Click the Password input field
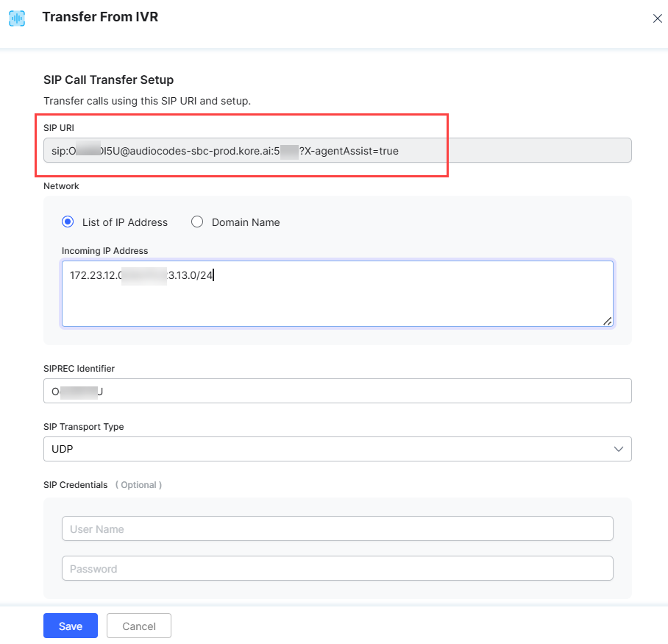The height and width of the screenshot is (644, 668). point(337,568)
